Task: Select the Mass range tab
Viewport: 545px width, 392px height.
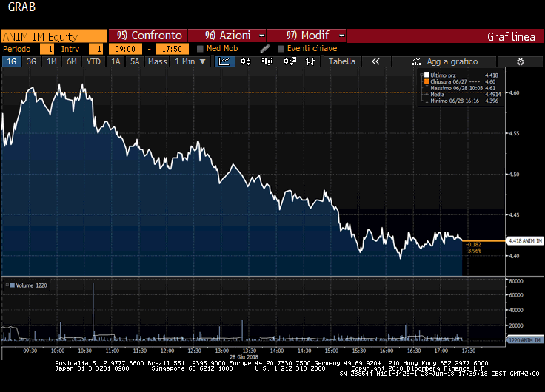Action: coord(158,61)
